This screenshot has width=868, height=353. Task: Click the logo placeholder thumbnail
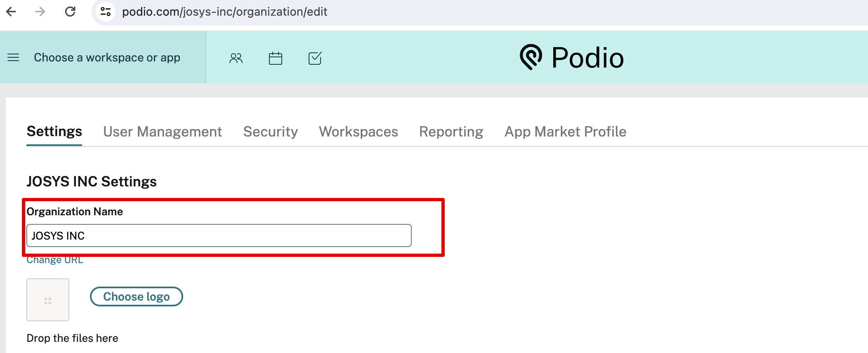pos(48,300)
